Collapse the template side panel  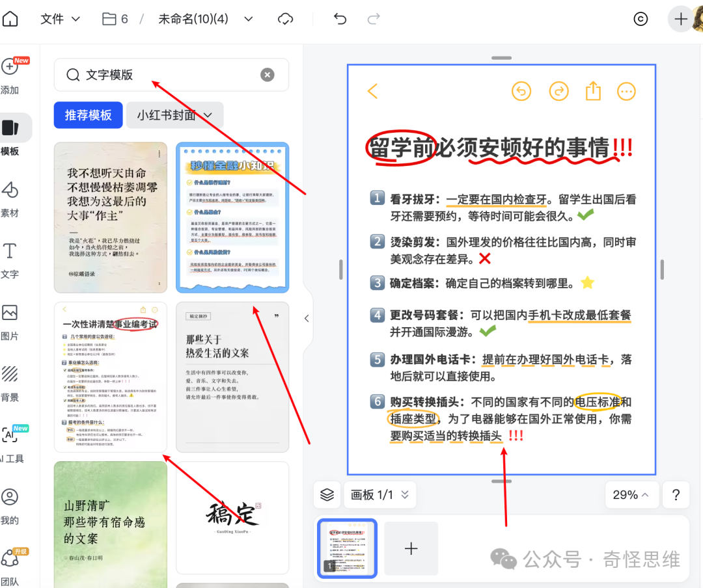coord(307,319)
